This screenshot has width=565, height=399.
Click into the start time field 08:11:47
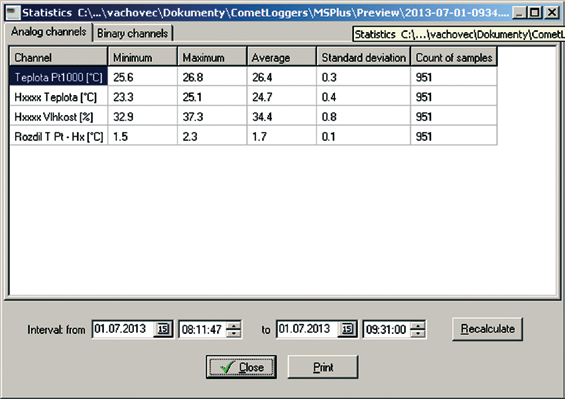click(x=203, y=329)
